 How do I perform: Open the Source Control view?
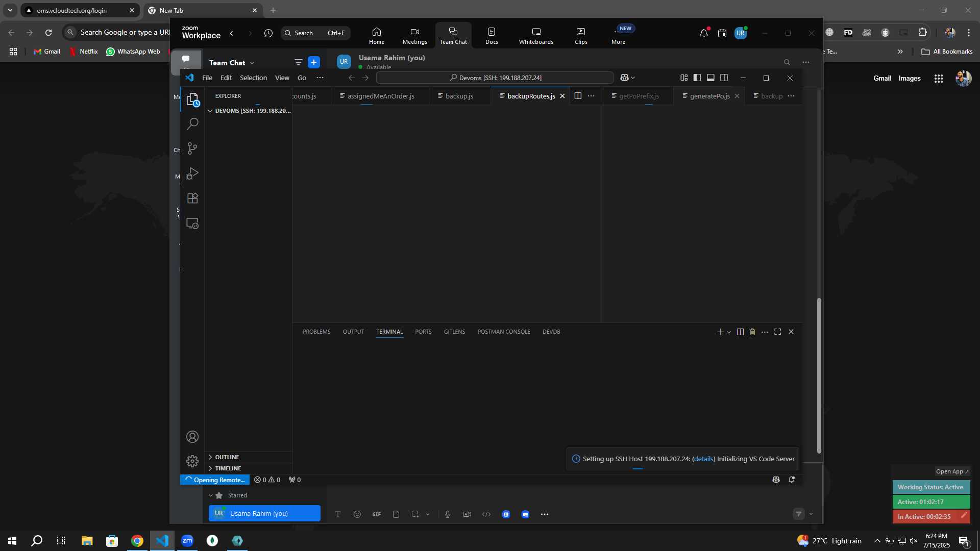point(192,148)
